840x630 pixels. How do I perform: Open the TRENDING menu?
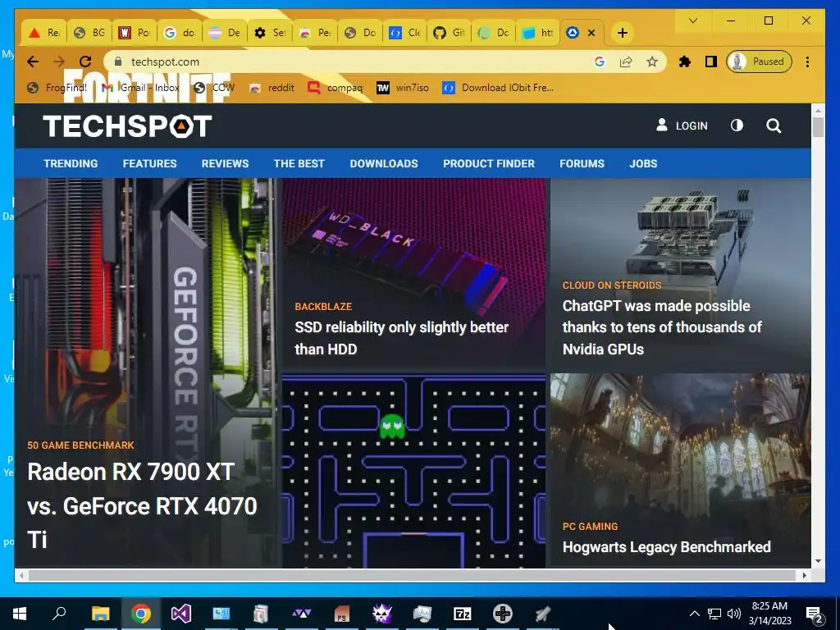[x=71, y=163]
